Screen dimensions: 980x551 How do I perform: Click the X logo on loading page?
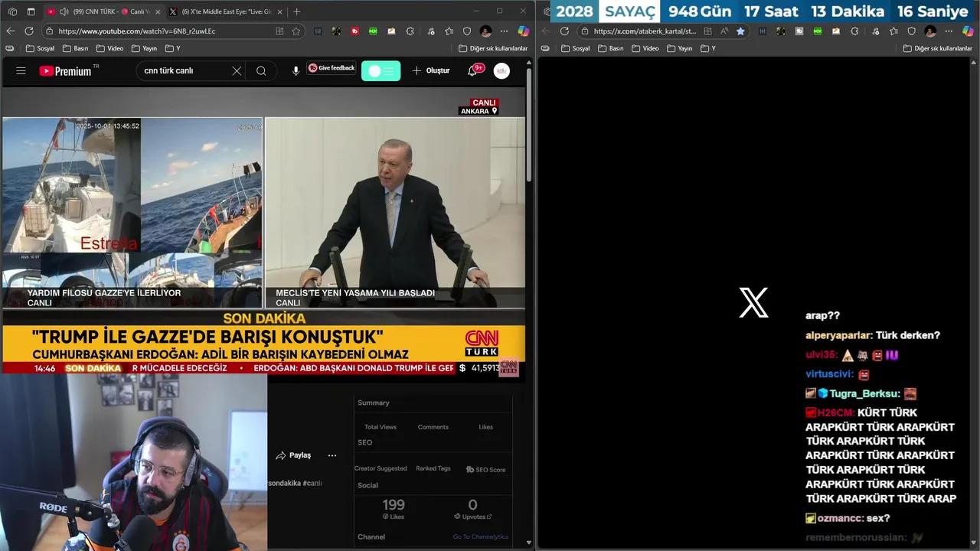click(x=753, y=303)
